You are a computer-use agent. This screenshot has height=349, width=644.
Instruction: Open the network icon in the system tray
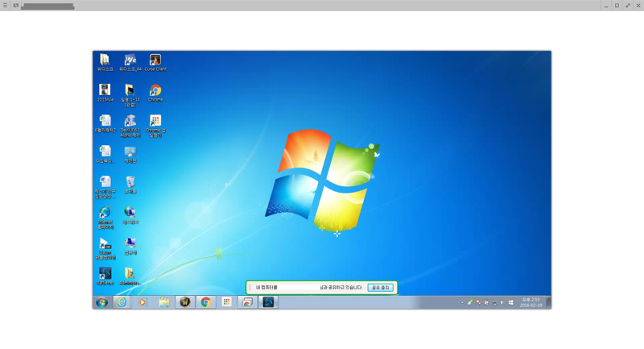(x=494, y=303)
